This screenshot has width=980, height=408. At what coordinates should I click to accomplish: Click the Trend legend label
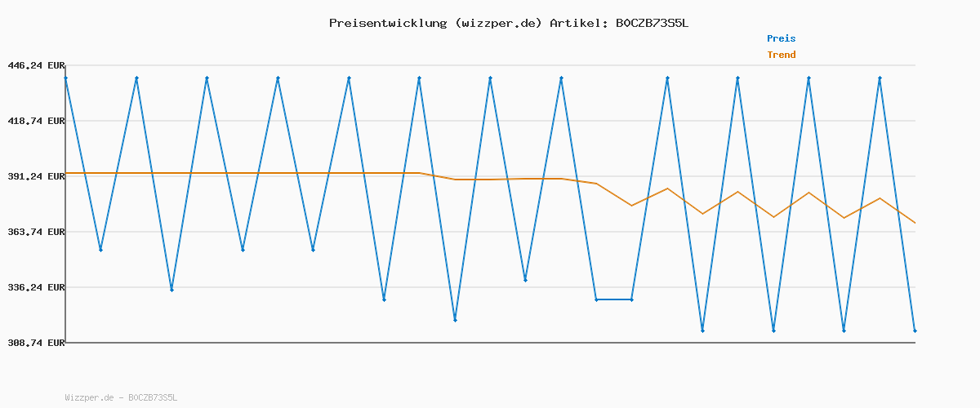tap(781, 55)
